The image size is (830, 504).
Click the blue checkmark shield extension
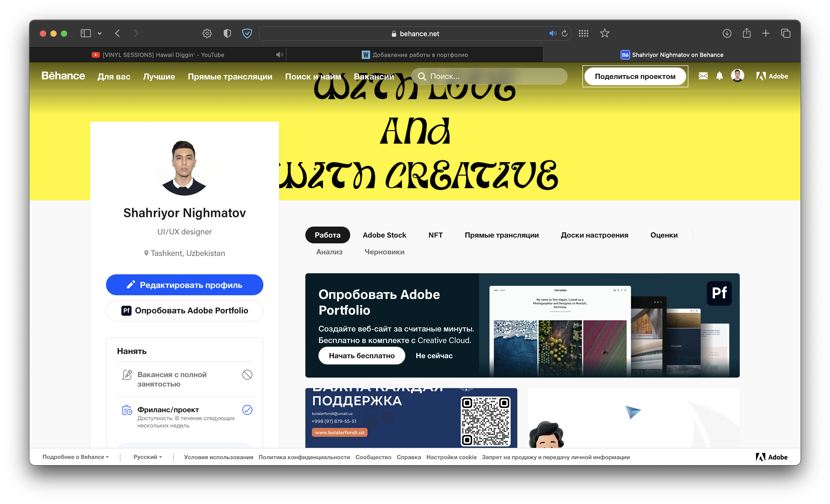247,33
